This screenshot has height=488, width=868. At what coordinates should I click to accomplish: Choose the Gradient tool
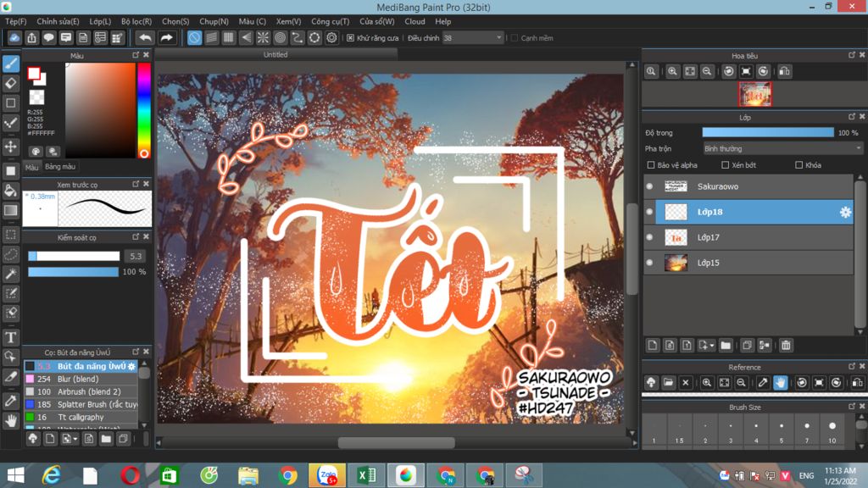pyautogui.click(x=11, y=210)
